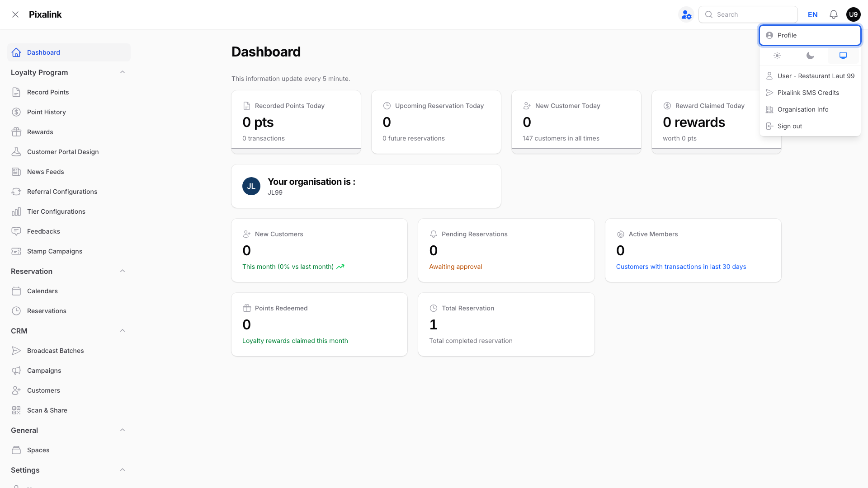Open Profile from the user menu
868x488 pixels.
coord(810,35)
